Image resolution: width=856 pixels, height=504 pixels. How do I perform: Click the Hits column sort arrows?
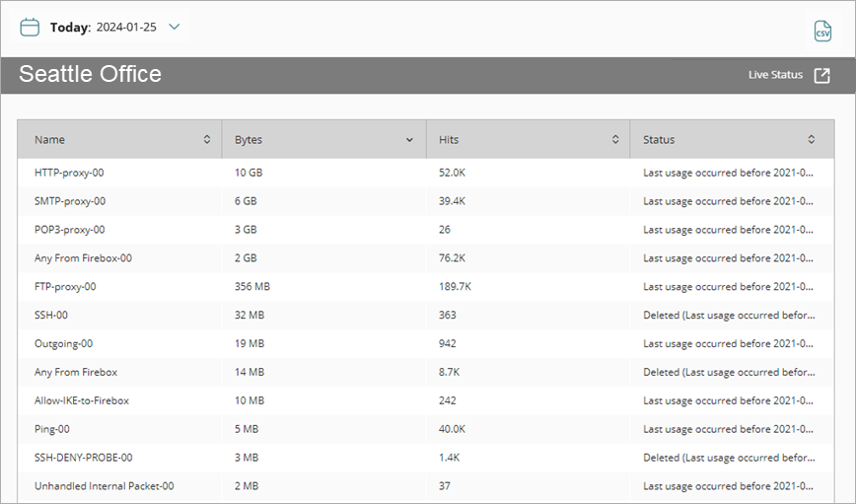tap(615, 140)
